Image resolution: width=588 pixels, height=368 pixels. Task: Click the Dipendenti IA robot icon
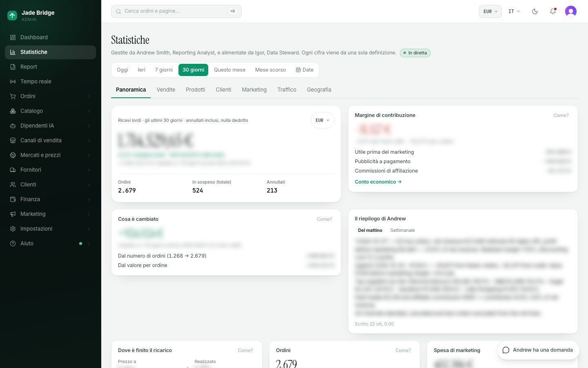13,126
